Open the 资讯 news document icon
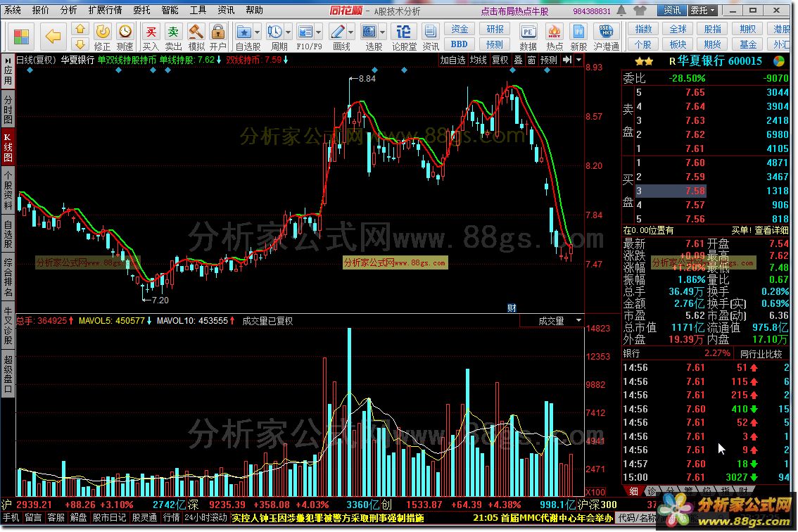798x532 pixels. [x=430, y=37]
